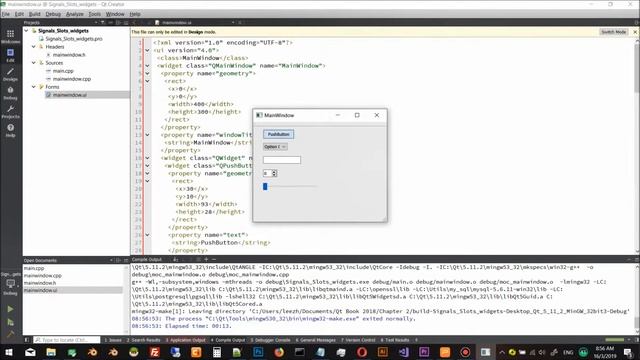
Task: Click the PushButton in the MainWindow dialog
Action: point(278,134)
